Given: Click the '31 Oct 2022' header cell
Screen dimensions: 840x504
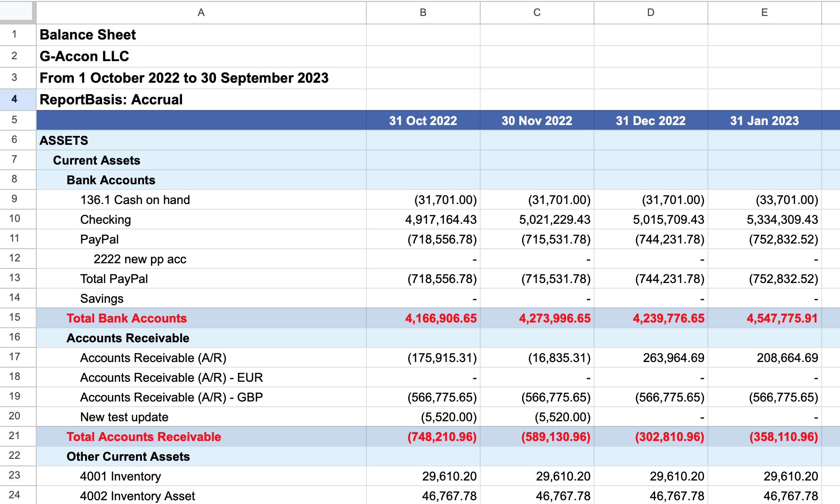Looking at the screenshot, I should tap(423, 120).
